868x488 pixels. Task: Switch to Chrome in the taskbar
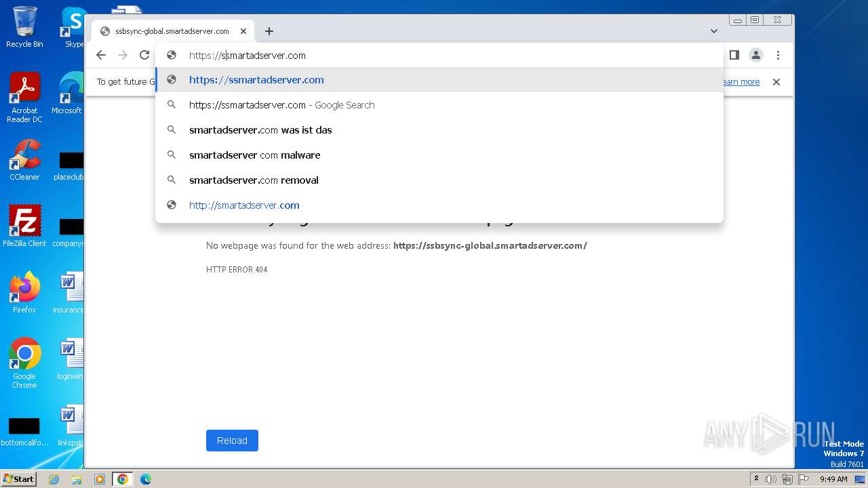(x=123, y=479)
